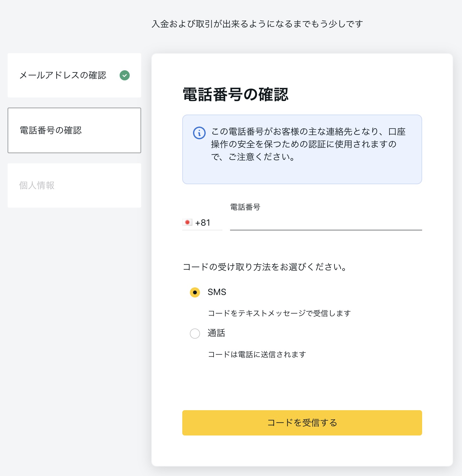462x476 pixels.
Task: Open the メールアドレスの確認 step
Action: tap(63, 75)
